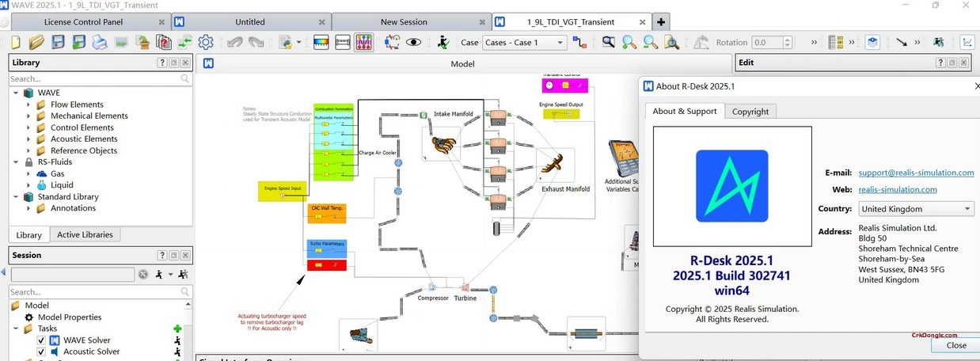
Task: Open the Cases - Case 1 dropdown
Action: pos(525,42)
